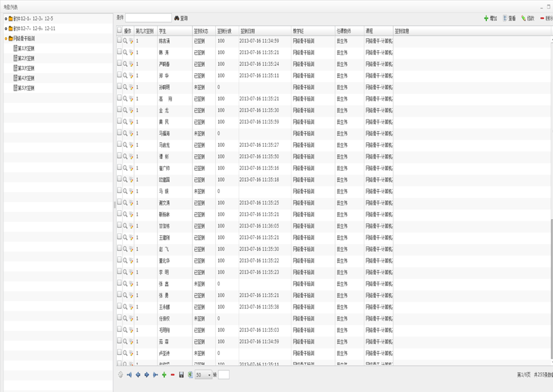Viewport: 553px width, 392px height.
Task: Go to the next page with the right arrow
Action: (x=147, y=375)
